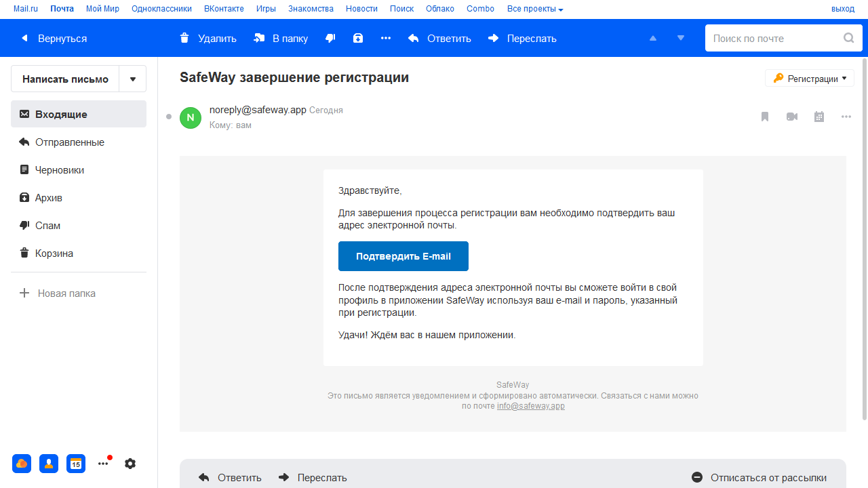Bookmark this email with the flag icon
This screenshot has height=488, width=868.
point(765,117)
